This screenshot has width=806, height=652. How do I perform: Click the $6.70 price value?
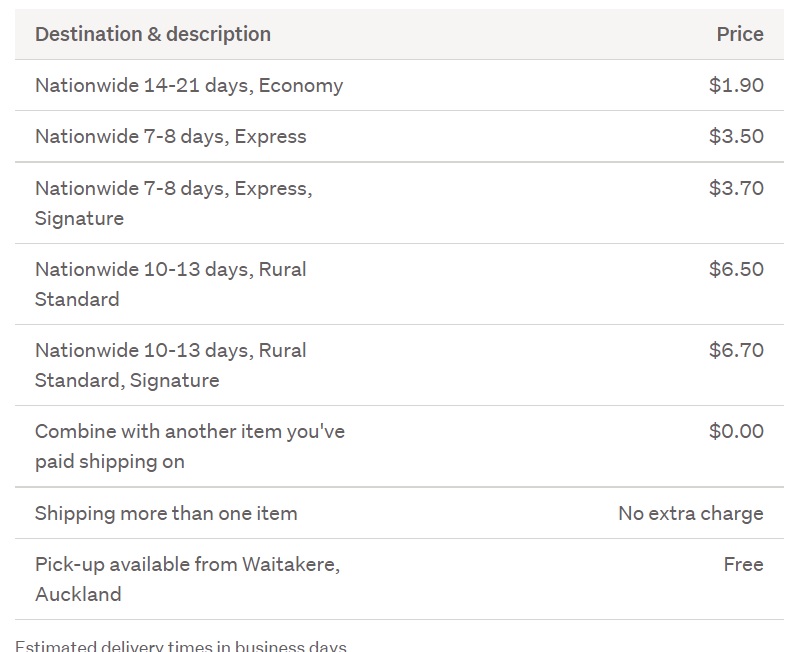pos(736,350)
